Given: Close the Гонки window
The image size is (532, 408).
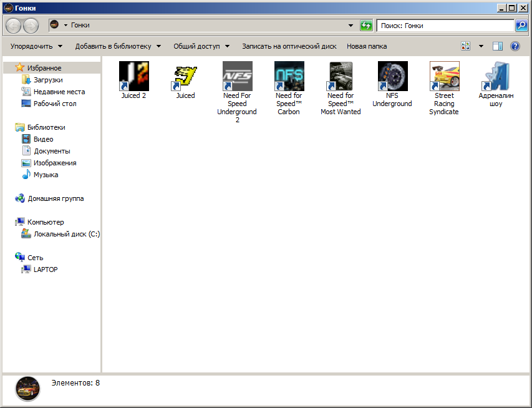Looking at the screenshot, I should 523,8.
